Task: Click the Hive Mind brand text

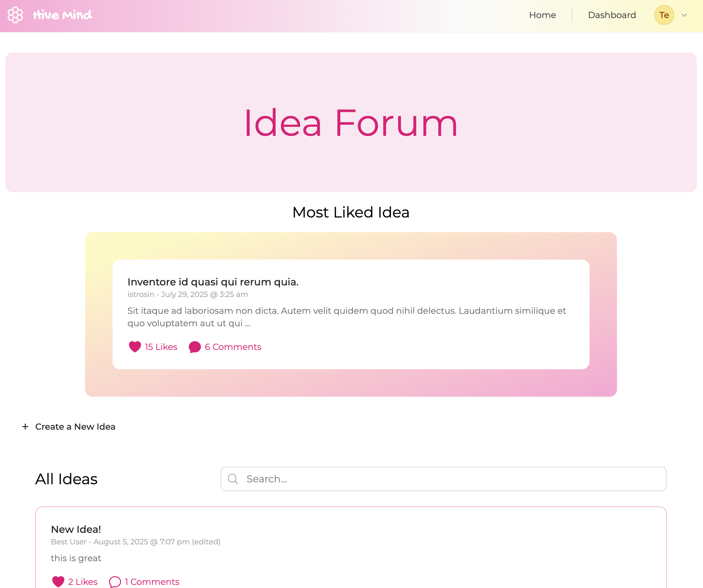Action: (62, 15)
